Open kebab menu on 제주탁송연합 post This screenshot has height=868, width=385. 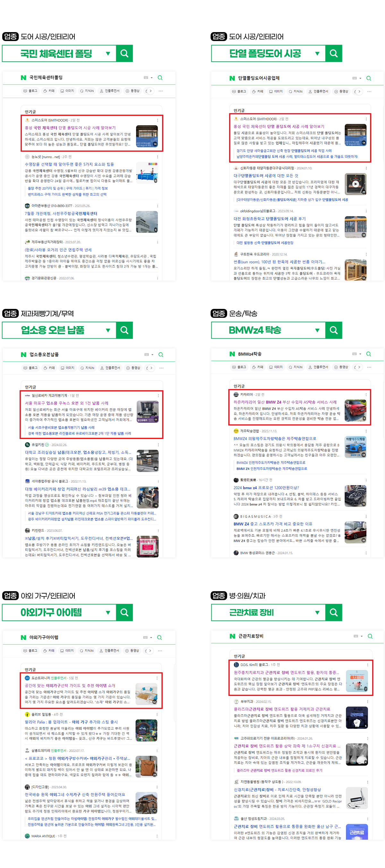point(366,431)
